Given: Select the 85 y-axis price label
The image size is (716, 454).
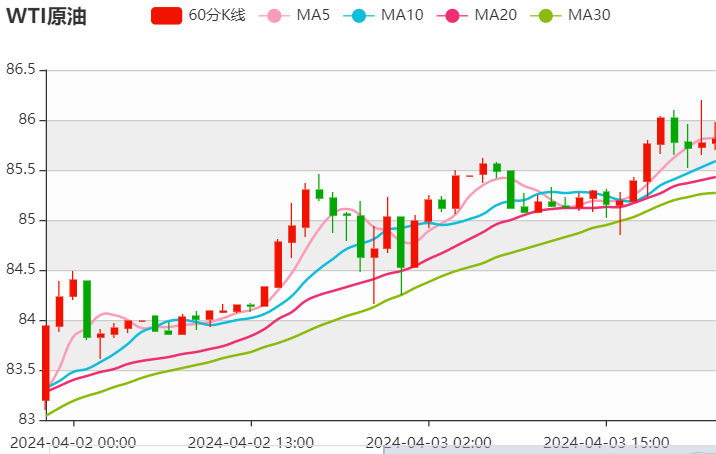Looking at the screenshot, I should (x=26, y=219).
